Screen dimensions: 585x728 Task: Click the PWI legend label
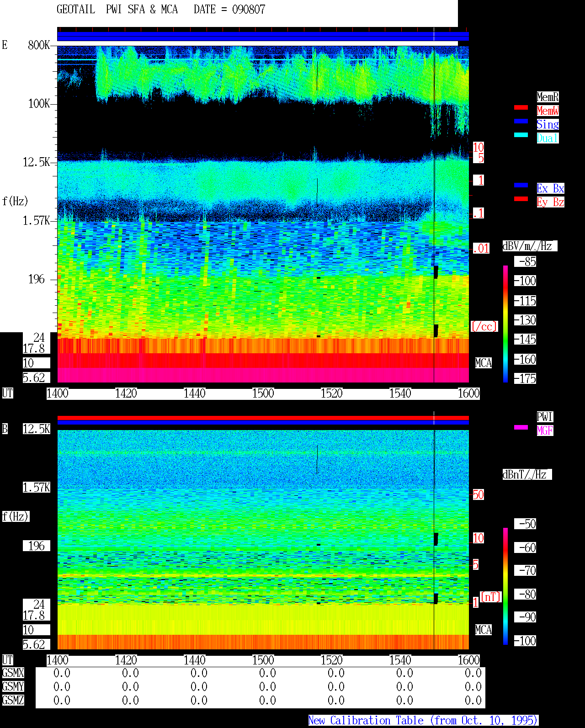tap(545, 417)
